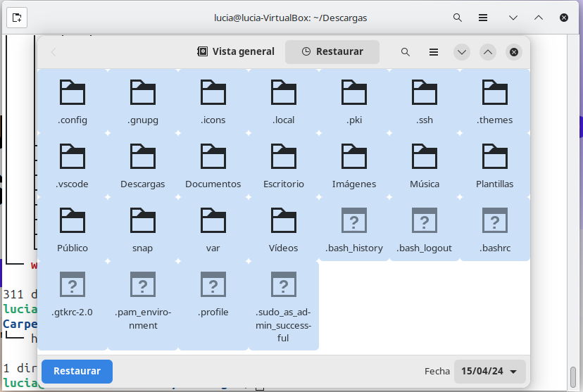583x392 pixels.
Task: Close the backup restore window
Action: pos(514,52)
